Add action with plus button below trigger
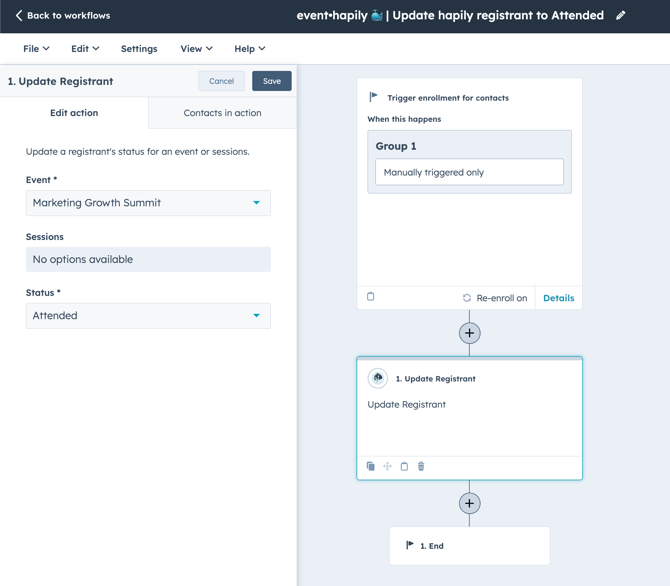The height and width of the screenshot is (586, 670). (x=469, y=333)
